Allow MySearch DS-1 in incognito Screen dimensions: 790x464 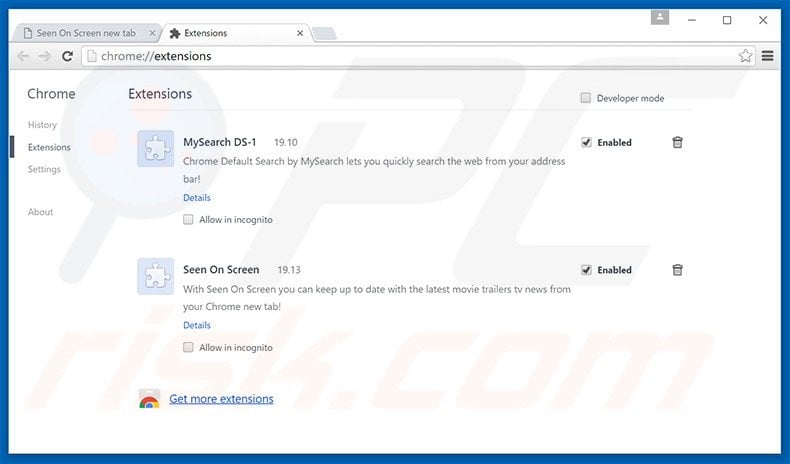[188, 219]
